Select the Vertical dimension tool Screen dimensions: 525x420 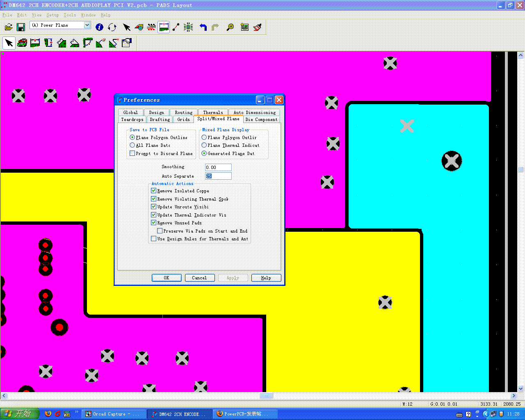(x=48, y=43)
